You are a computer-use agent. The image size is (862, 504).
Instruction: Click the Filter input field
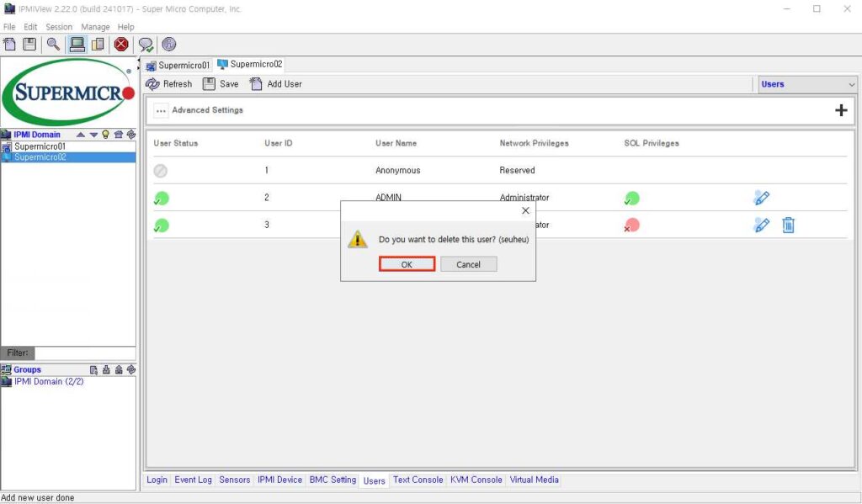(85, 353)
